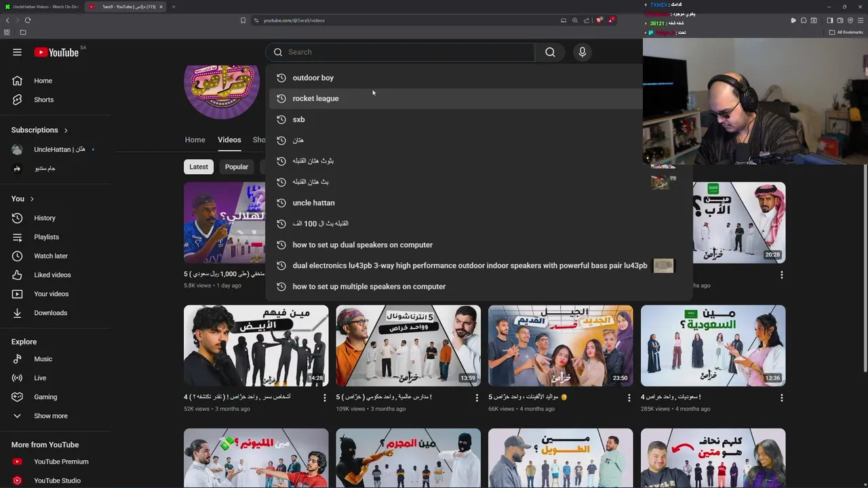Open Music under Explore
This screenshot has width=868, height=488.
click(x=43, y=359)
